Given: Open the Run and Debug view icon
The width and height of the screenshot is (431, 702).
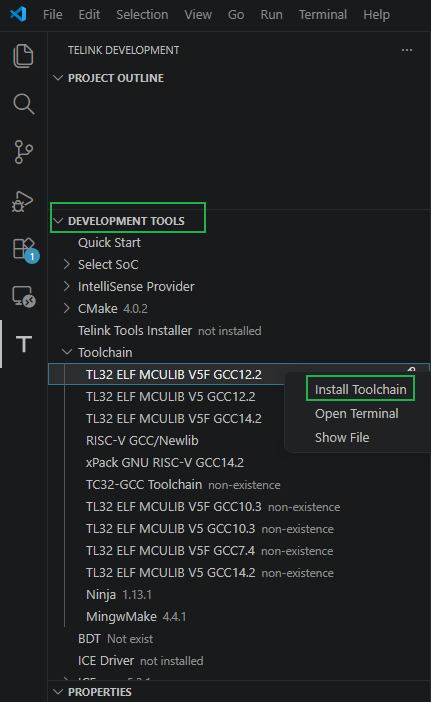Looking at the screenshot, I should (x=22, y=201).
